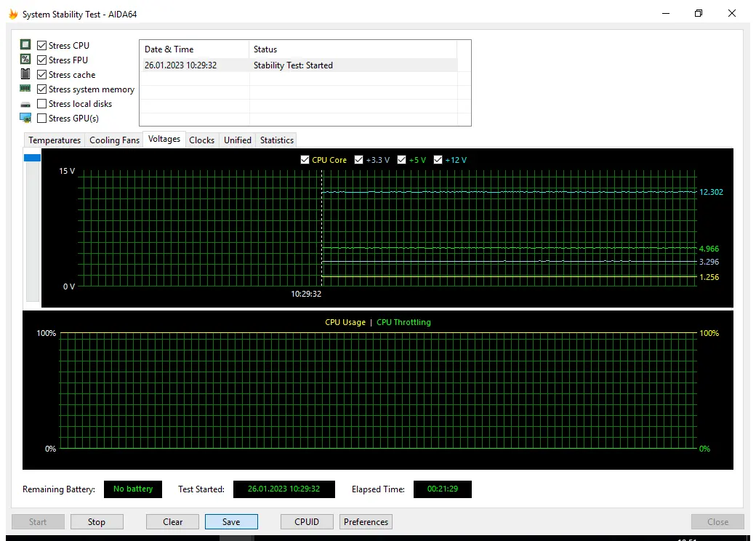756x541 pixels.
Task: Open the Preferences dialog
Action: coord(366,521)
